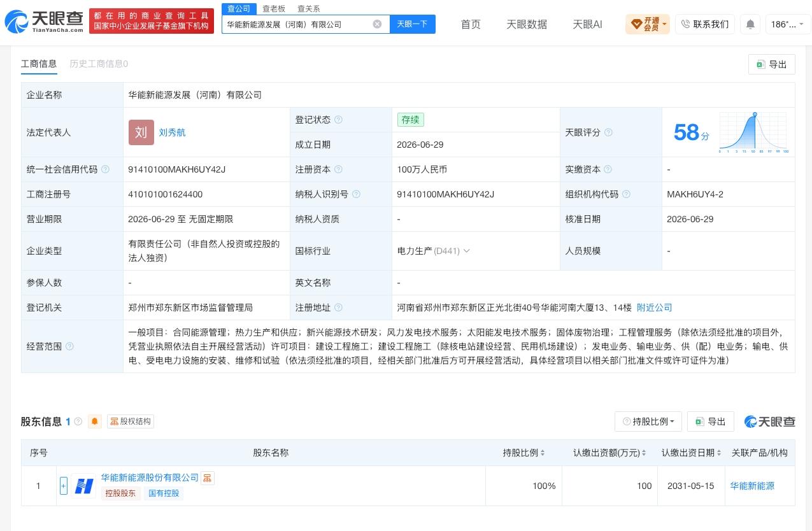
Task: Click 国有控股 tag
Action: pos(164,493)
